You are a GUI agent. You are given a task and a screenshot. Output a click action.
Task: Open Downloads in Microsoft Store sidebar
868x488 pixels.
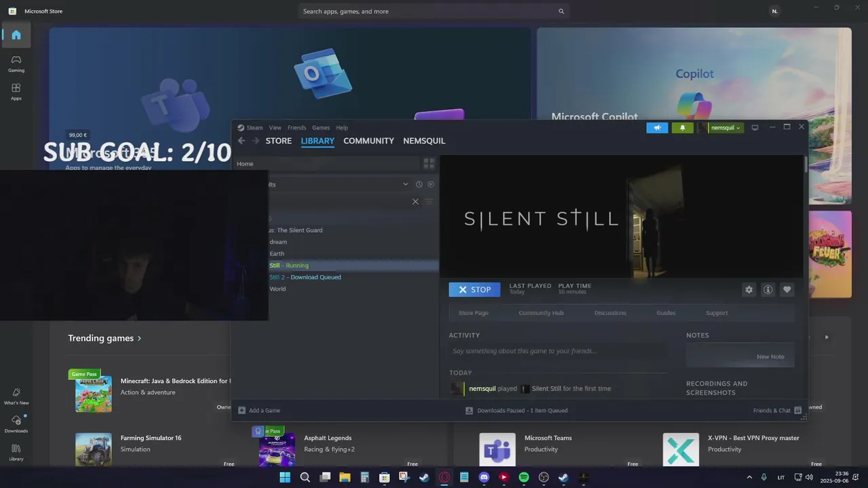(x=16, y=424)
